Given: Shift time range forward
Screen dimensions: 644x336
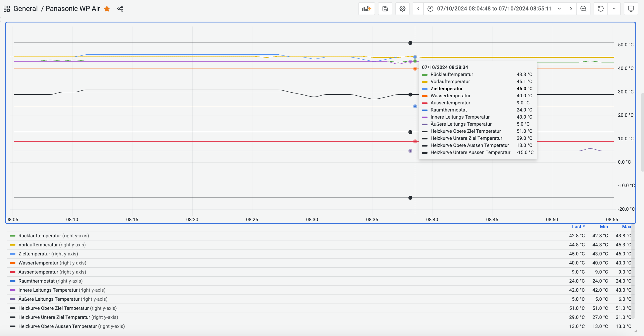Looking at the screenshot, I should point(571,9).
